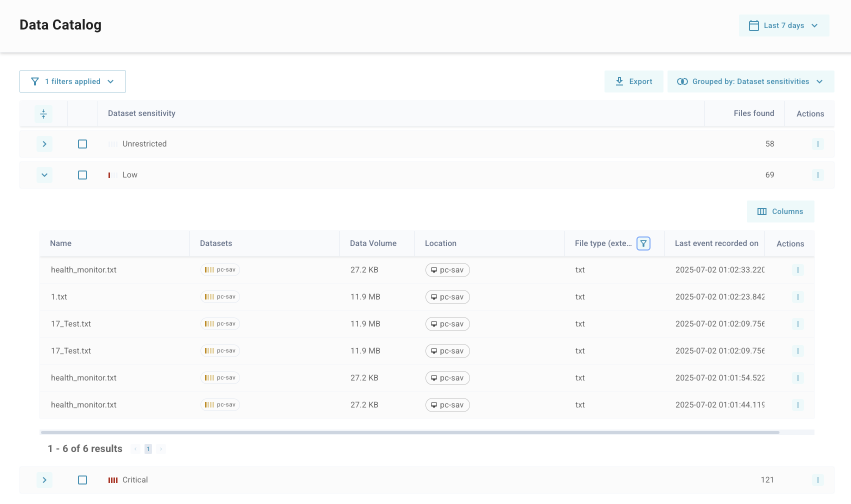Tick the Critical sensitivity checkbox
The height and width of the screenshot is (504, 851).
coord(82,480)
